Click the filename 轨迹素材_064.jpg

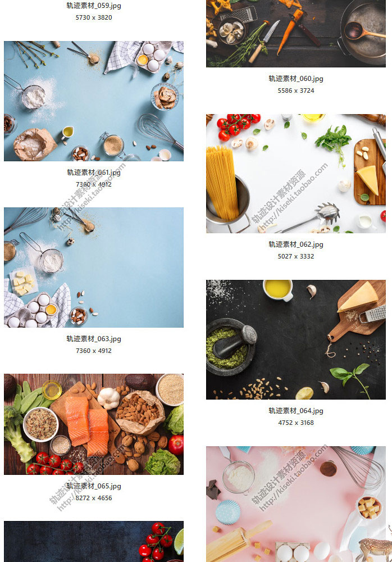pyautogui.click(x=295, y=411)
